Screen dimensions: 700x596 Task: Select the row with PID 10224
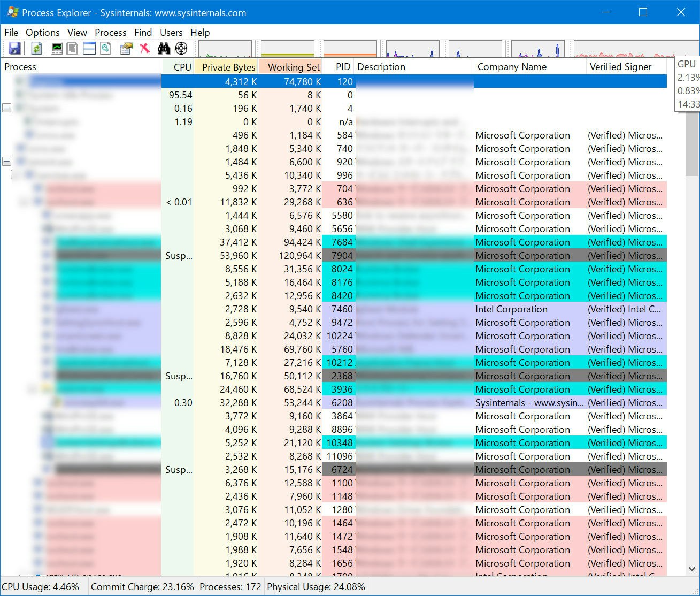[334, 335]
